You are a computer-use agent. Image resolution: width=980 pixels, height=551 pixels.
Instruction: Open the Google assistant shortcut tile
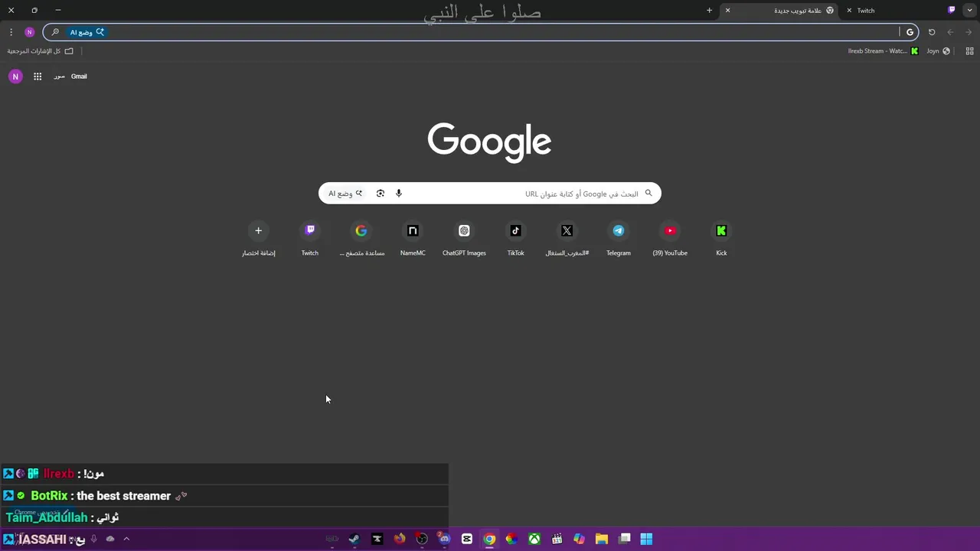click(x=361, y=239)
